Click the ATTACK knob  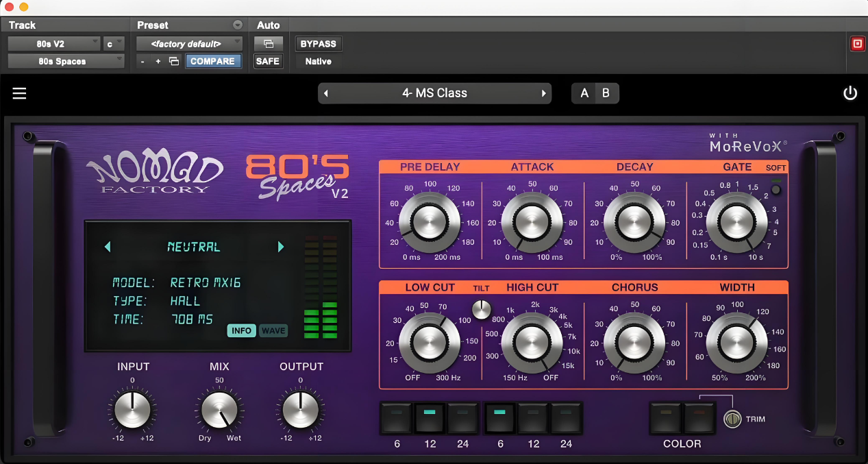(532, 221)
